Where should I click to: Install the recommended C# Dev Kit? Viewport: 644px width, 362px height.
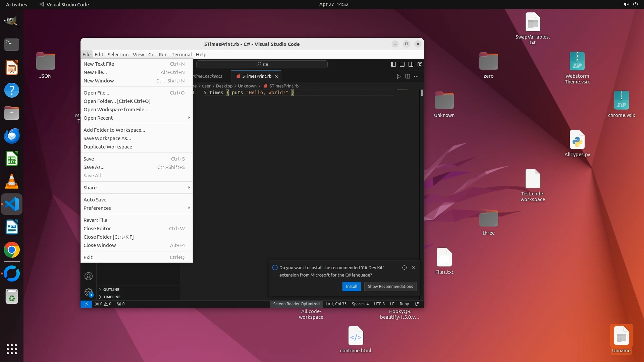click(x=352, y=287)
